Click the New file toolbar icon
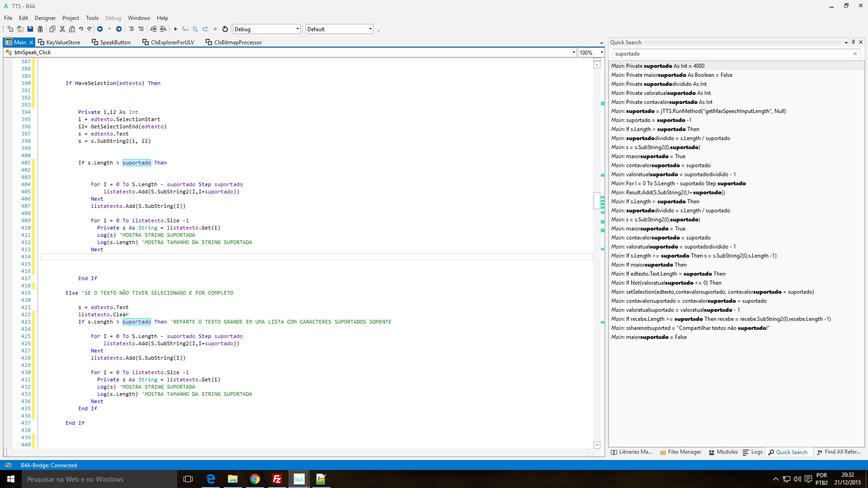 coord(10,29)
